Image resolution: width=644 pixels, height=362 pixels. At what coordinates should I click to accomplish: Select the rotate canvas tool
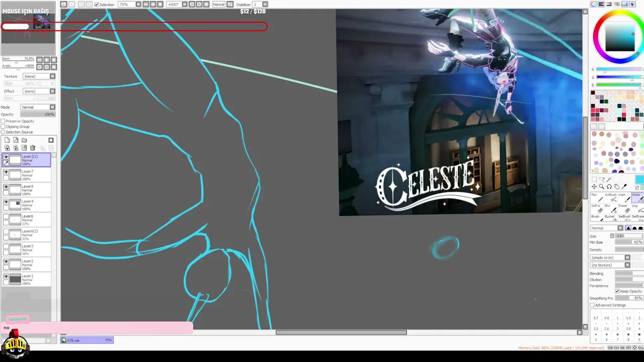click(x=609, y=187)
